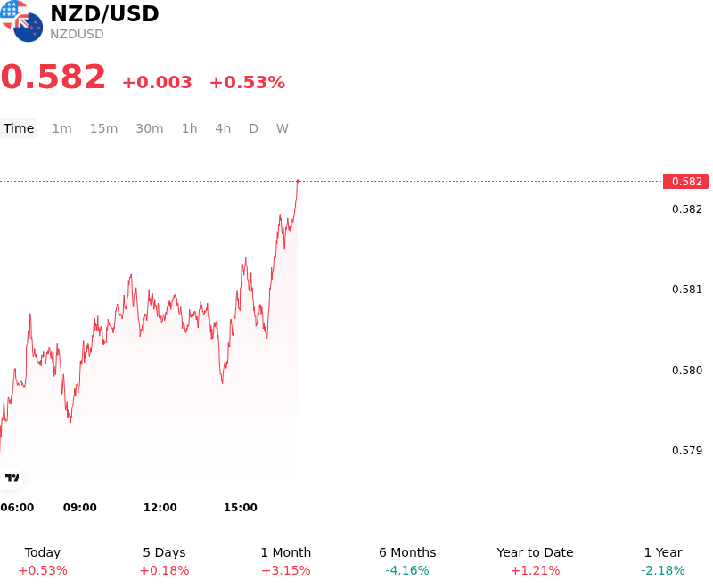Click the NZD/USD currency flag icon
Viewport: 713px width, 588px height.
[21, 21]
